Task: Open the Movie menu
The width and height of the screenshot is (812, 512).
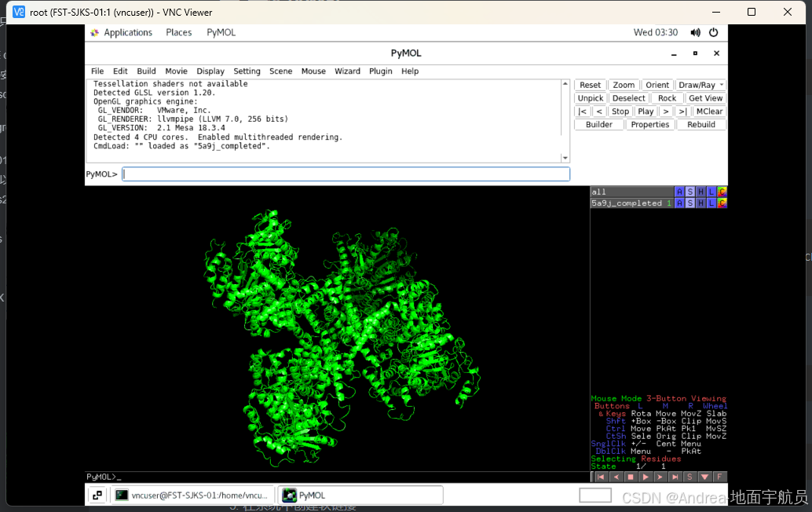Action: 176,71
